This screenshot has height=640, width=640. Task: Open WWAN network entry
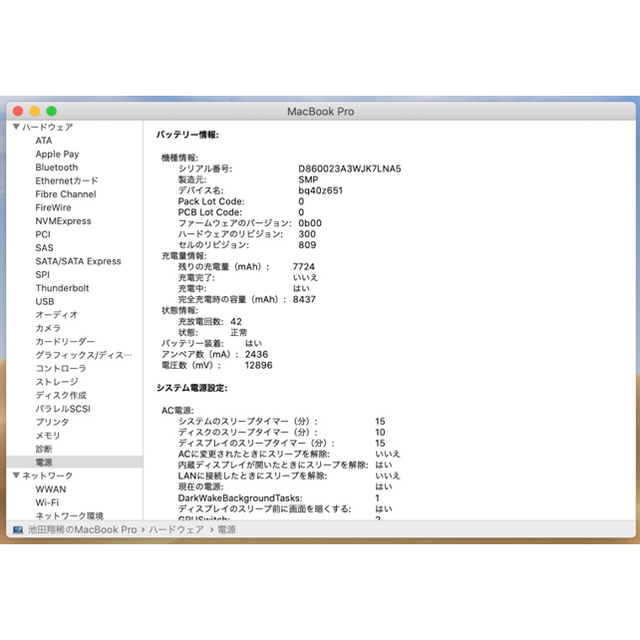51,489
